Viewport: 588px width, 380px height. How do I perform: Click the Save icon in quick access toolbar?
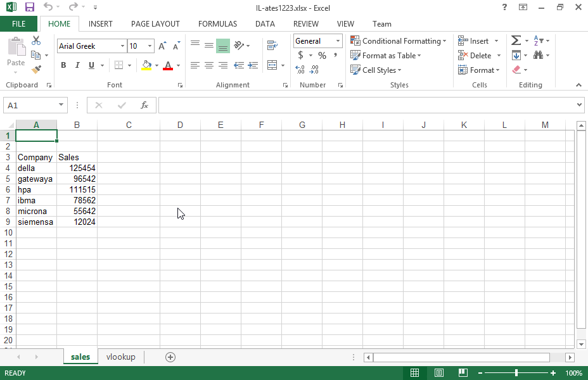click(x=30, y=7)
